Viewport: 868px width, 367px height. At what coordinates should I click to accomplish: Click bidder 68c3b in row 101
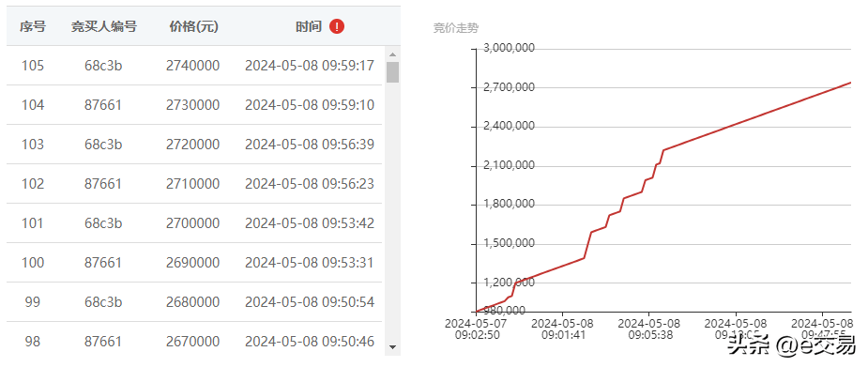click(103, 223)
